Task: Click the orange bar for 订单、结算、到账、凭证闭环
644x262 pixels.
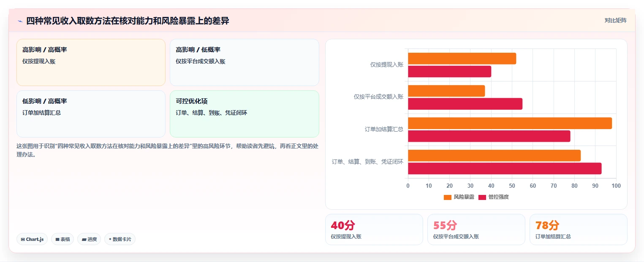Action: click(494, 155)
